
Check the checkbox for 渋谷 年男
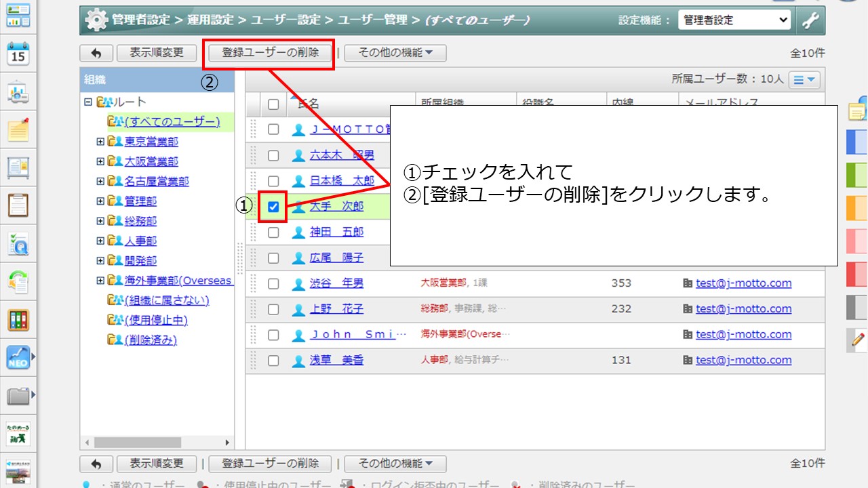coord(273,283)
